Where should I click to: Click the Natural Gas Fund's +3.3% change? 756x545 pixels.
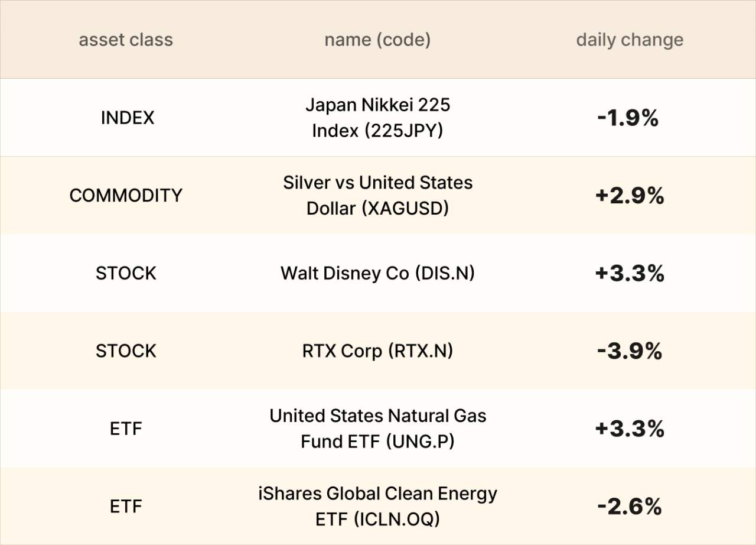point(630,429)
